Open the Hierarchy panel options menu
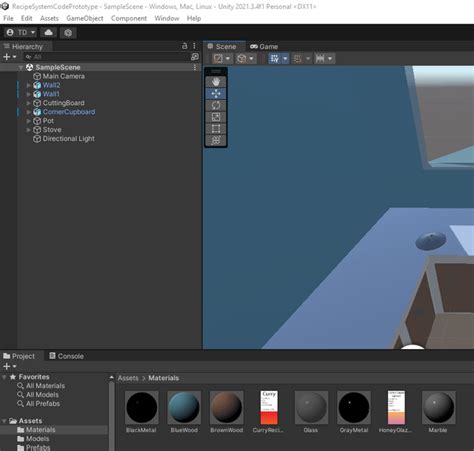474x451 pixels. [194, 46]
